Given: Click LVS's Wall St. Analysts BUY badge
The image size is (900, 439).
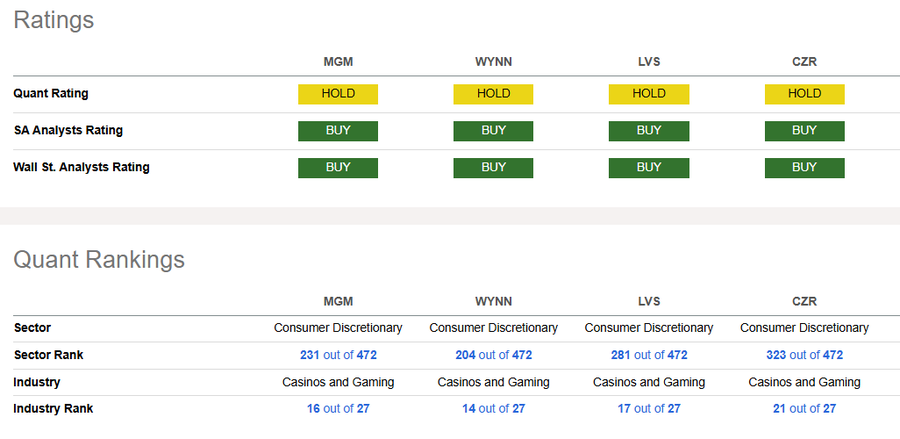Looking at the screenshot, I should (x=649, y=168).
